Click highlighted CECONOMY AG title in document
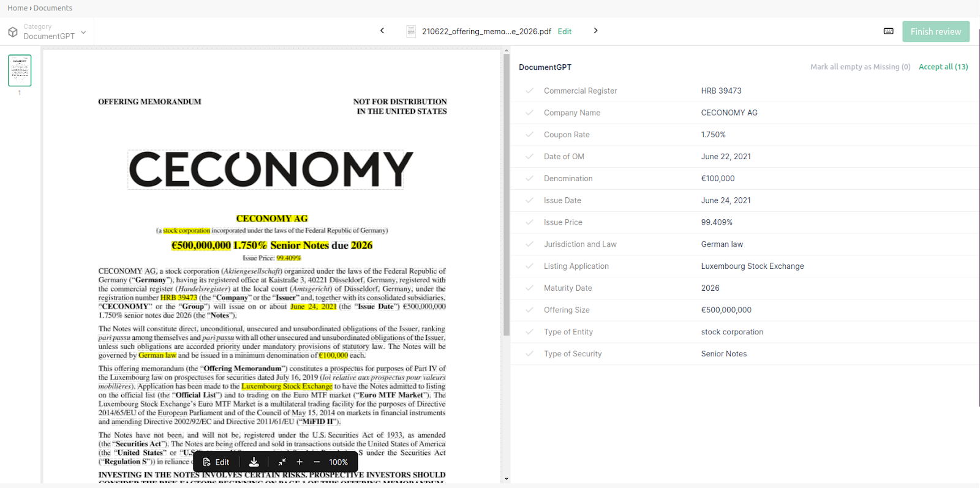The height and width of the screenshot is (488, 980). coord(272,219)
